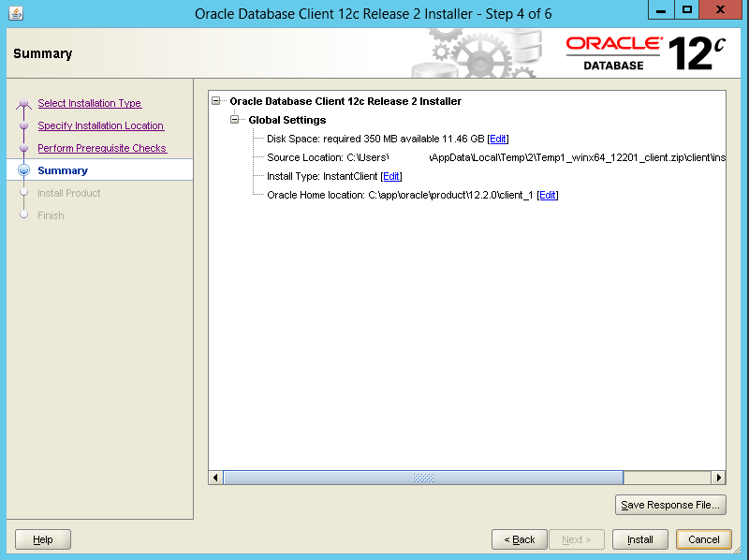Click the horizontal scrollbar right arrow
The image size is (749, 560).
(x=718, y=478)
